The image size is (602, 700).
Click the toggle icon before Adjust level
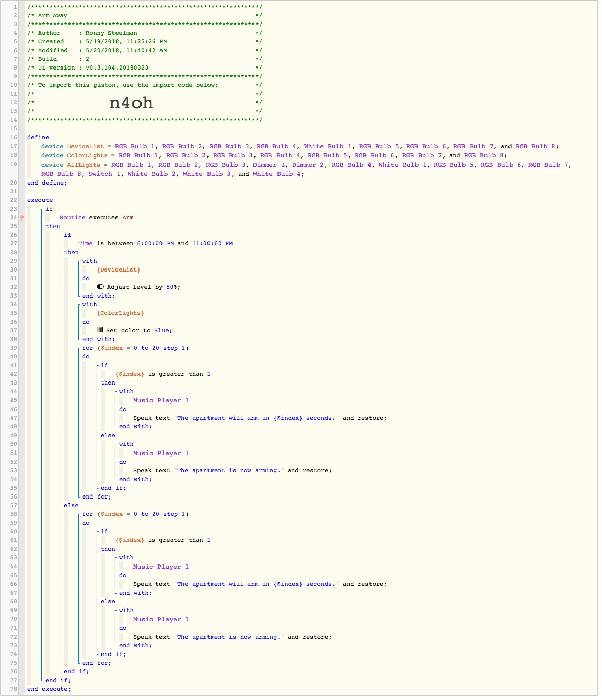point(100,287)
